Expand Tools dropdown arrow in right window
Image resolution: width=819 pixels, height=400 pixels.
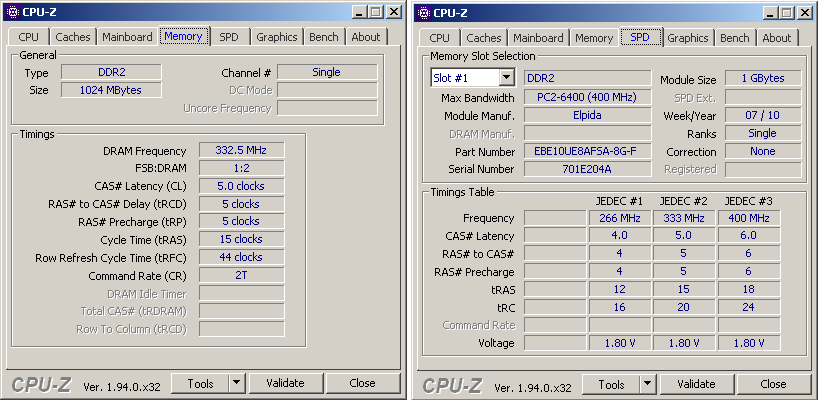tap(648, 385)
